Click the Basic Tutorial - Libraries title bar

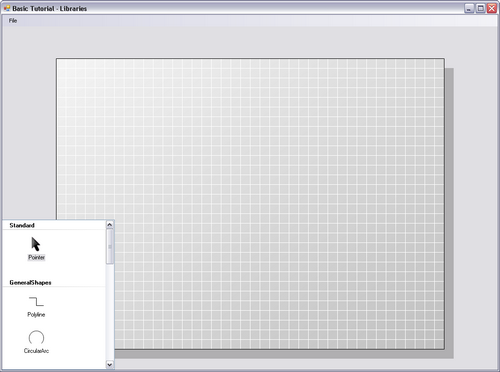pos(49,9)
